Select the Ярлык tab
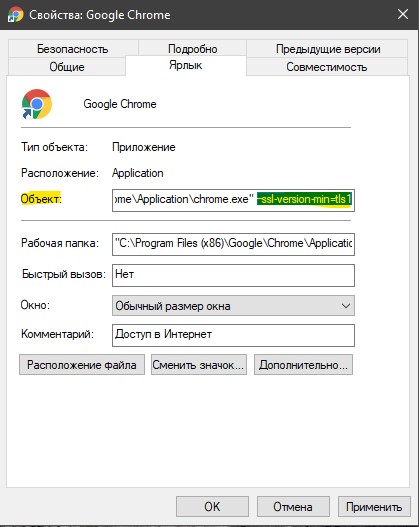This screenshot has width=419, height=527. [186, 65]
